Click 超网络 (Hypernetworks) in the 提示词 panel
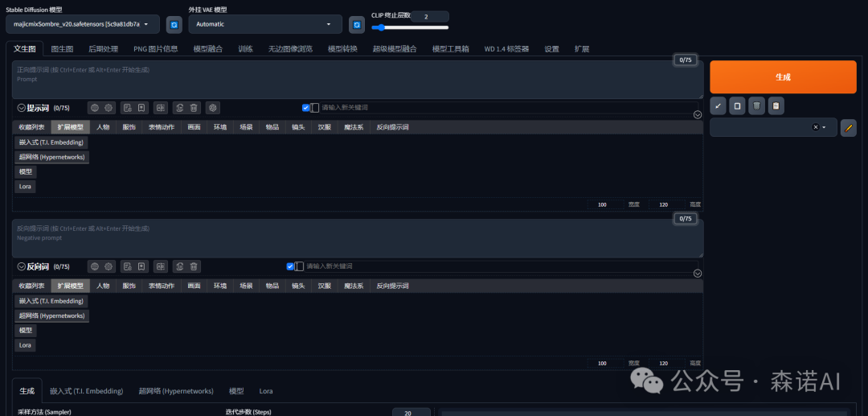 point(52,158)
